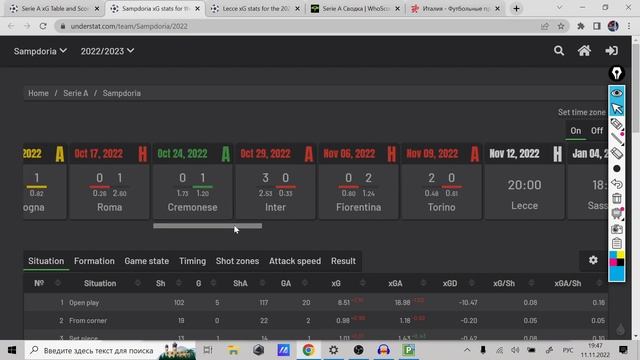Sort table by the Nº column arrows
Image resolution: width=640 pixels, height=360 pixels.
pos(58,283)
